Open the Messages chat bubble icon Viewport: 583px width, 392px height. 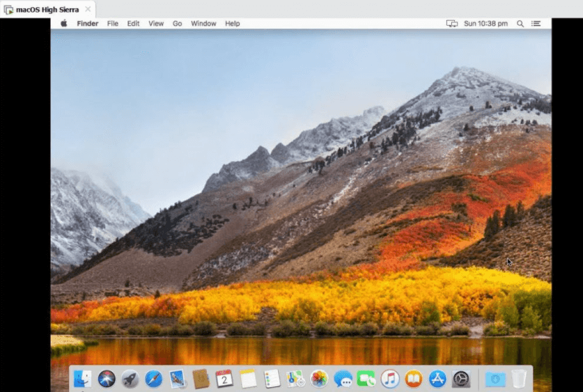[x=343, y=379]
